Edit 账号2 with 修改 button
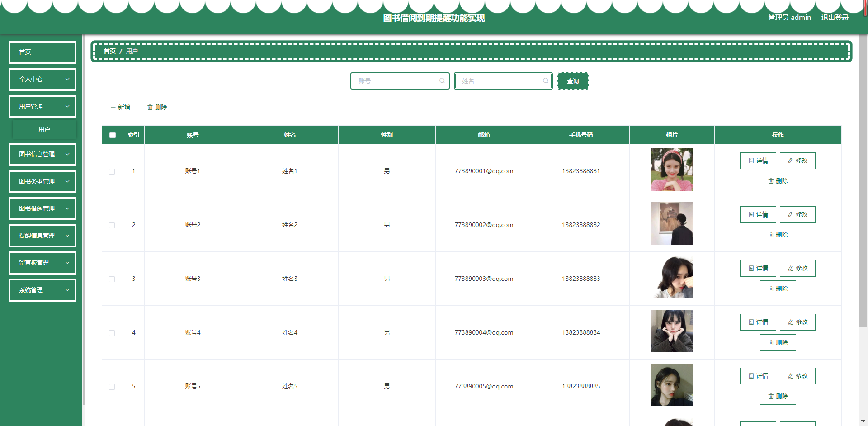Viewport: 868px width, 426px height. pyautogui.click(x=797, y=214)
